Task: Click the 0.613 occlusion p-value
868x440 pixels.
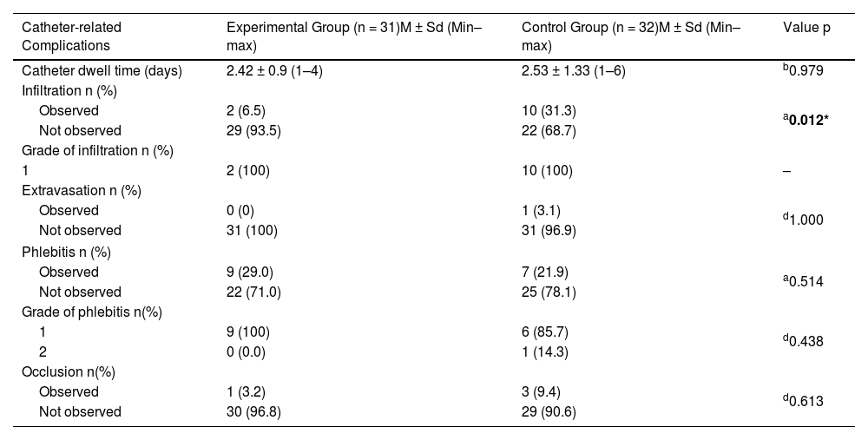Action: pyautogui.click(x=806, y=402)
